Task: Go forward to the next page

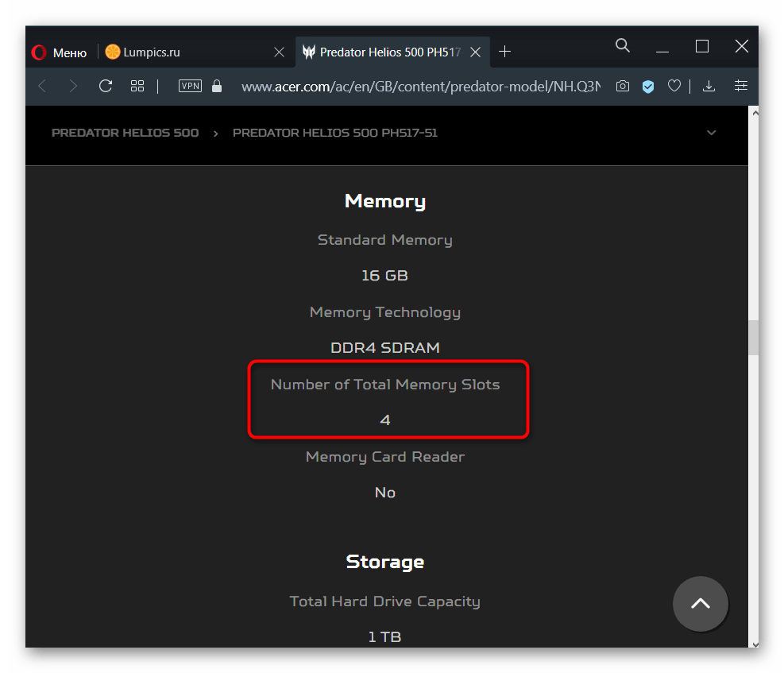Action: (x=74, y=86)
